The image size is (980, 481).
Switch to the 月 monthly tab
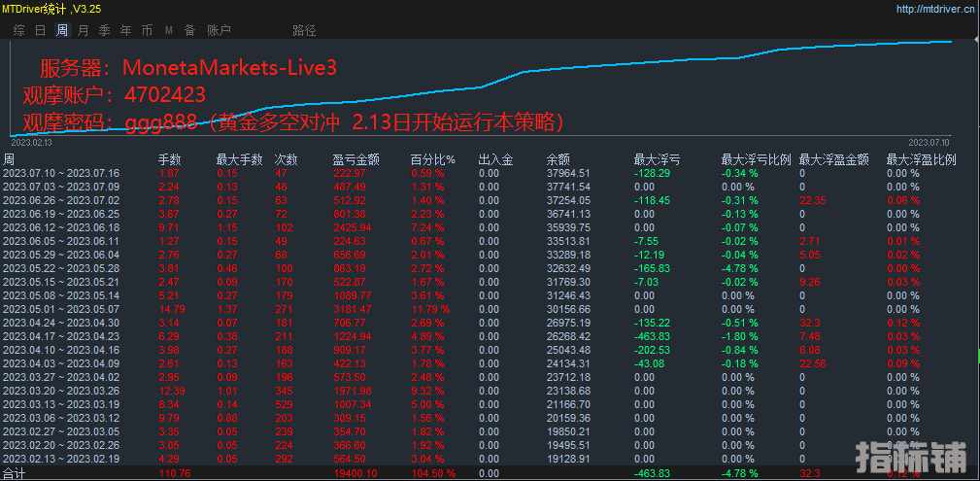84,30
